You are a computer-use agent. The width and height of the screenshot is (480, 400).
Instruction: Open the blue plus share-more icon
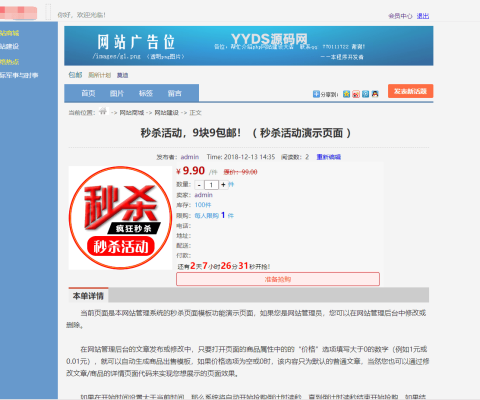click(316, 94)
